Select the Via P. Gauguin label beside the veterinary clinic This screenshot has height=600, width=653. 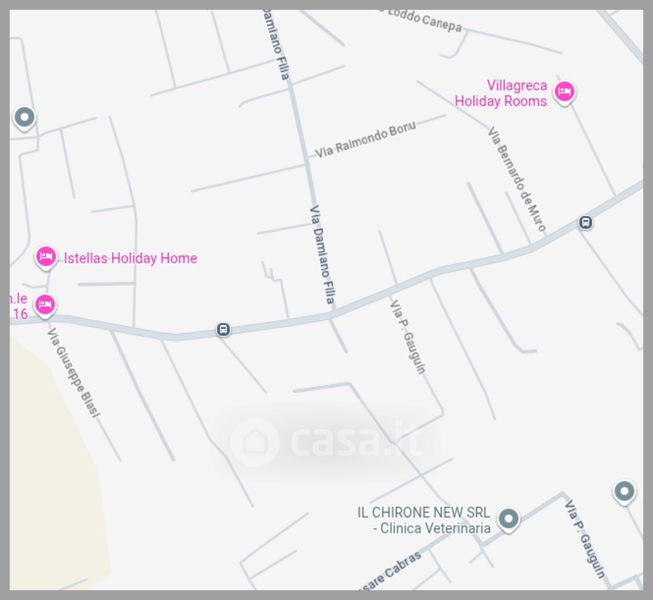point(585,539)
